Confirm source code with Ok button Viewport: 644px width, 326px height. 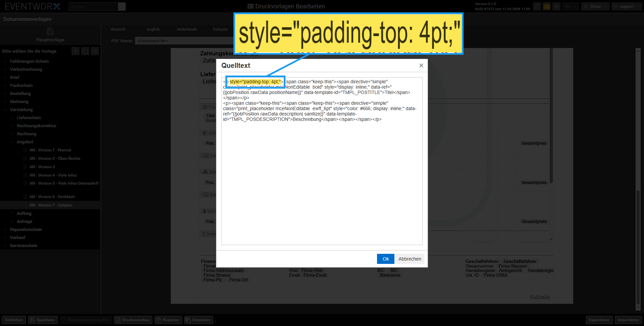click(385, 259)
